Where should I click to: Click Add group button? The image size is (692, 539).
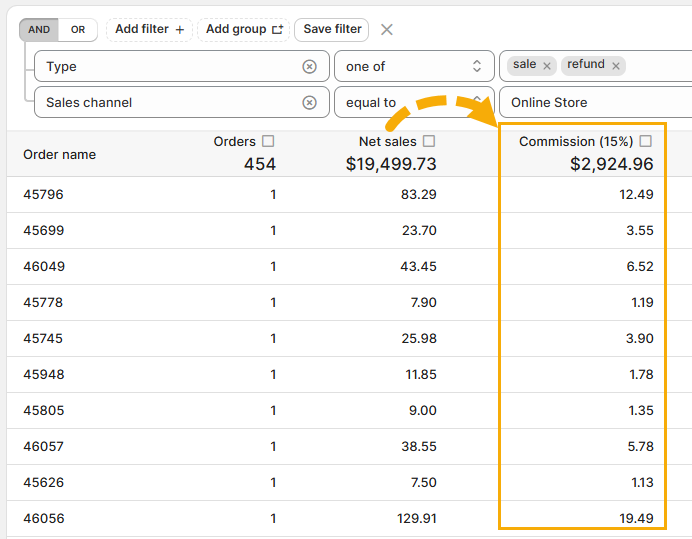tap(243, 30)
